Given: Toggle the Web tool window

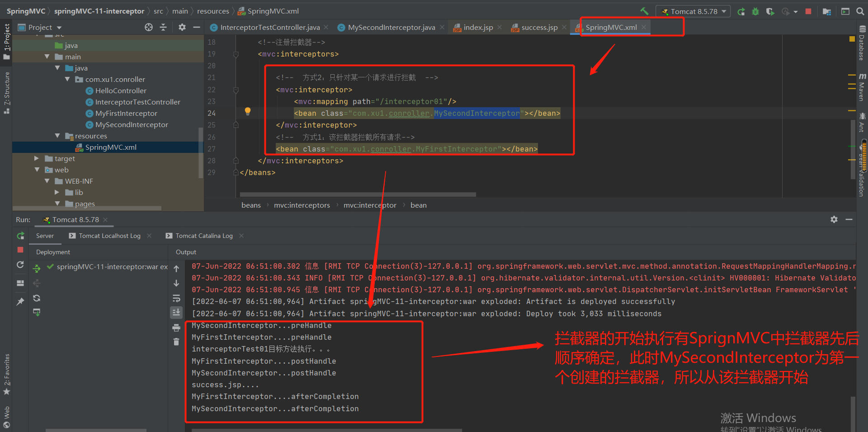Looking at the screenshot, I should click(x=6, y=416).
